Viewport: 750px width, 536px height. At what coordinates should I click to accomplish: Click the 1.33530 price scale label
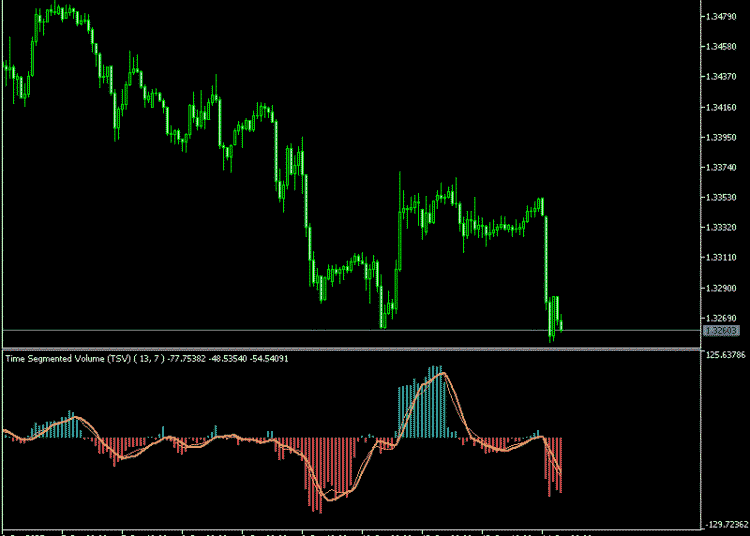[x=721, y=198]
